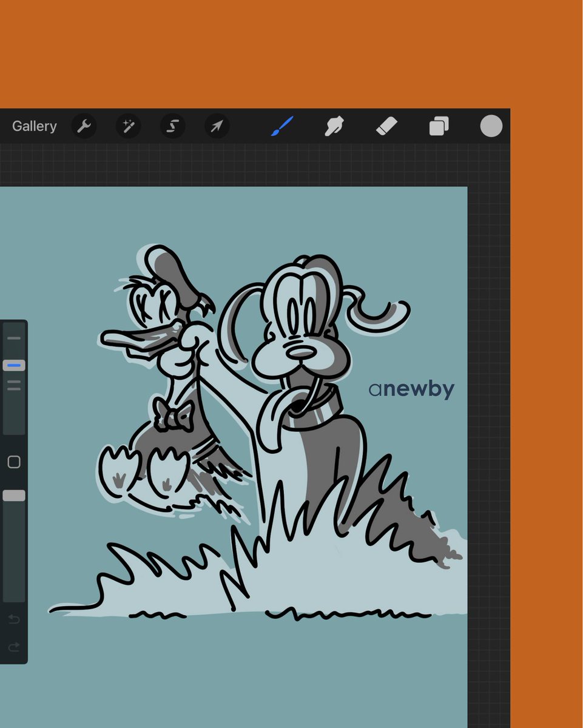The image size is (583, 728).
Task: Adjust the brush opacity slider handle
Action: pos(14,496)
